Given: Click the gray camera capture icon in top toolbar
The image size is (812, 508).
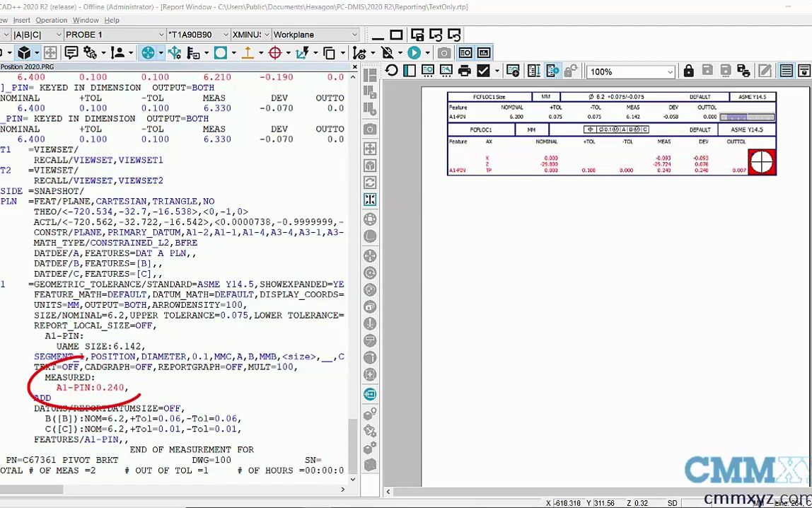Looking at the screenshot, I should 443,53.
